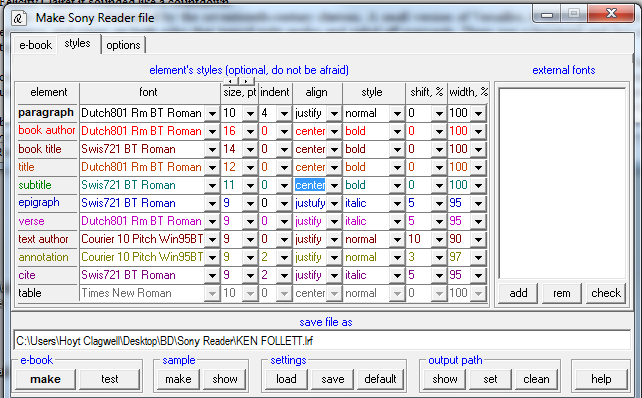Click text author shift value 10
The width and height of the screenshot is (642, 398).
point(414,239)
